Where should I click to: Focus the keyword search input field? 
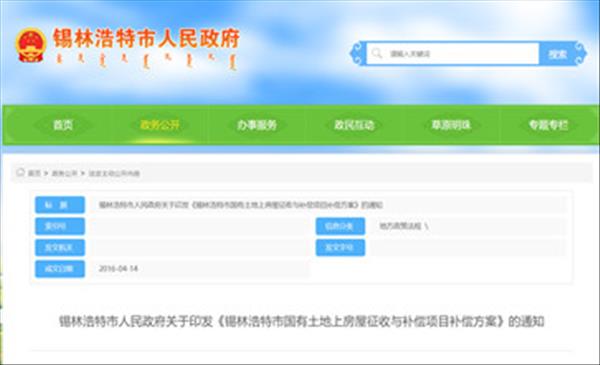coord(453,54)
